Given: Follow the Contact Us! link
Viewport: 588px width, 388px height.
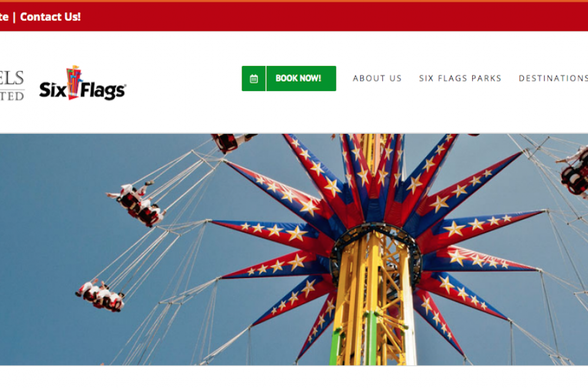Looking at the screenshot, I should pos(50,17).
